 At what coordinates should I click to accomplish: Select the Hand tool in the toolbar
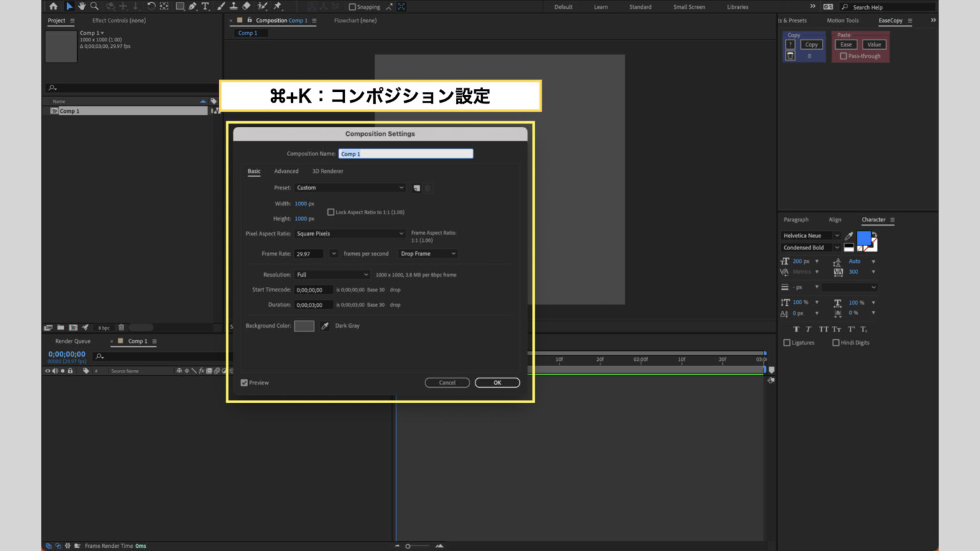coord(82,6)
